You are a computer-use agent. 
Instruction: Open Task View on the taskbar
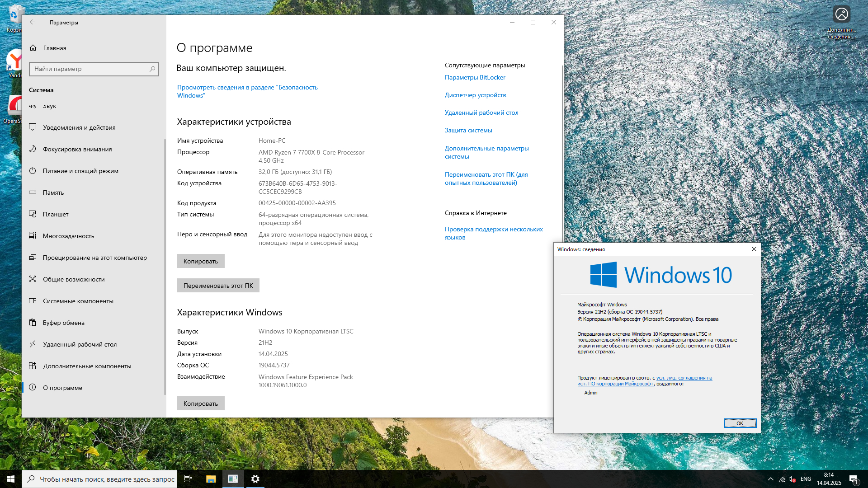pos(188,479)
